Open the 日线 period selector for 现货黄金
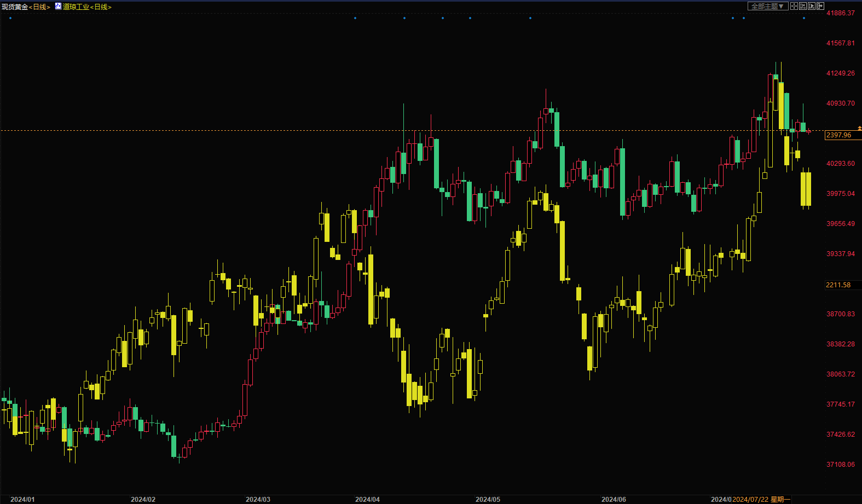This screenshot has width=862, height=504. pos(39,7)
